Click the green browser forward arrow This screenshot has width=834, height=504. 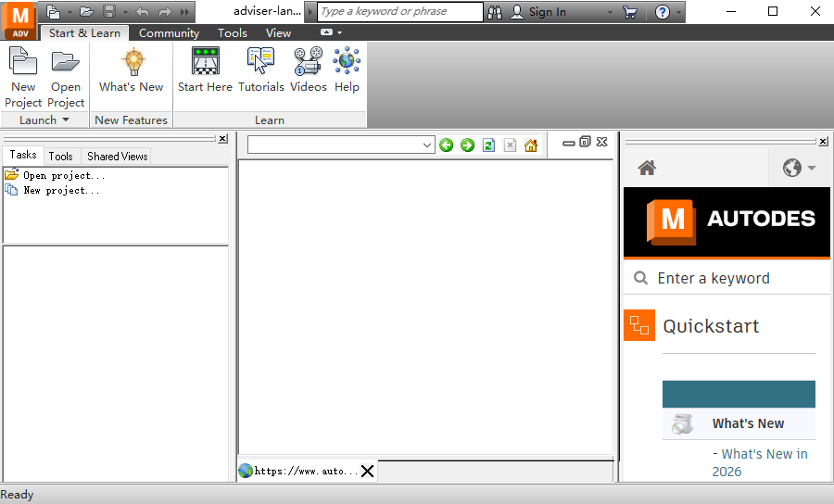[x=468, y=145]
